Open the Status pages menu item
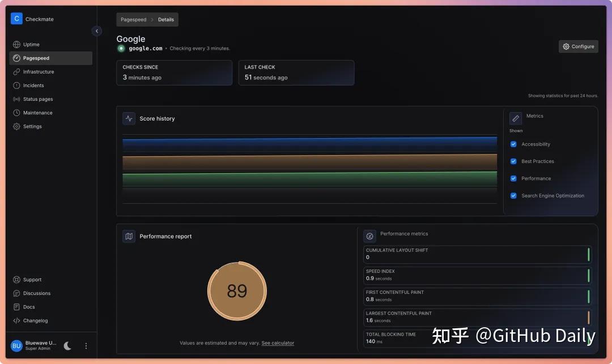This screenshot has width=612, height=364. [x=38, y=99]
